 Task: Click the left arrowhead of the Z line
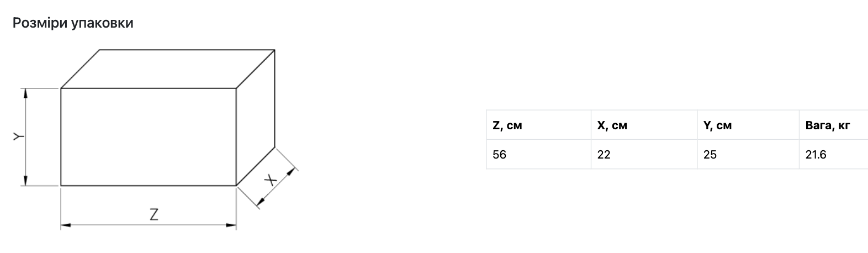click(65, 225)
